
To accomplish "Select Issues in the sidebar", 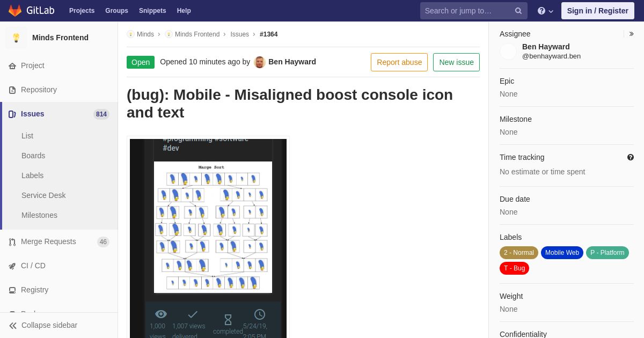I will click(59, 114).
